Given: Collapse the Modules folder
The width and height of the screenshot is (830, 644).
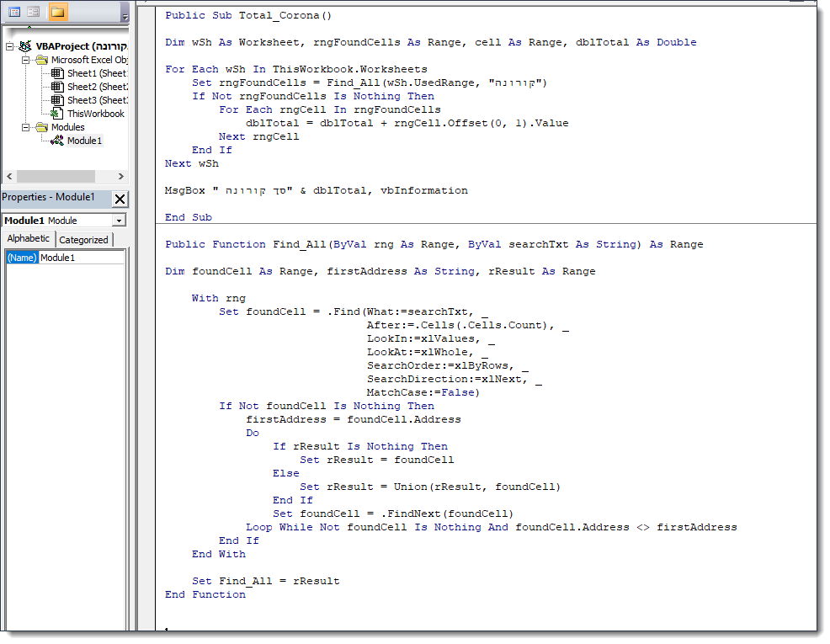Looking at the screenshot, I should [24, 127].
